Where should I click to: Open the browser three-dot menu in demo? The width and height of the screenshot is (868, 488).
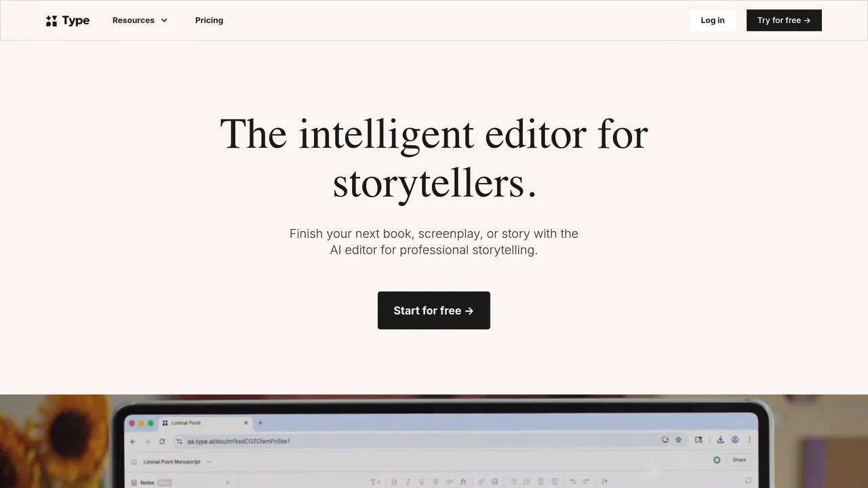pyautogui.click(x=749, y=440)
